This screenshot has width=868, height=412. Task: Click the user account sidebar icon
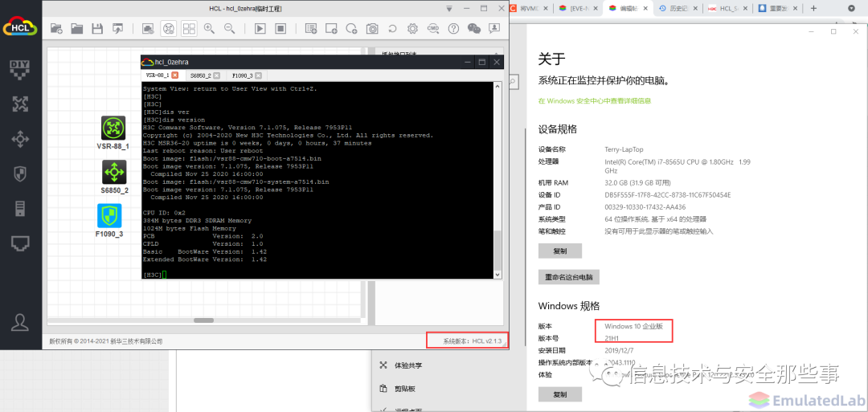pyautogui.click(x=20, y=322)
